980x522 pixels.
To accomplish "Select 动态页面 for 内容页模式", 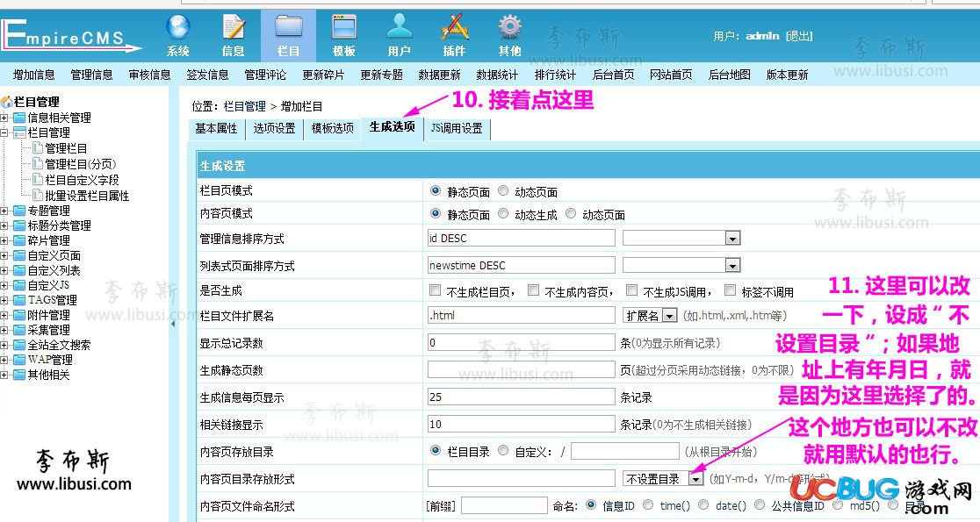I will 571,213.
